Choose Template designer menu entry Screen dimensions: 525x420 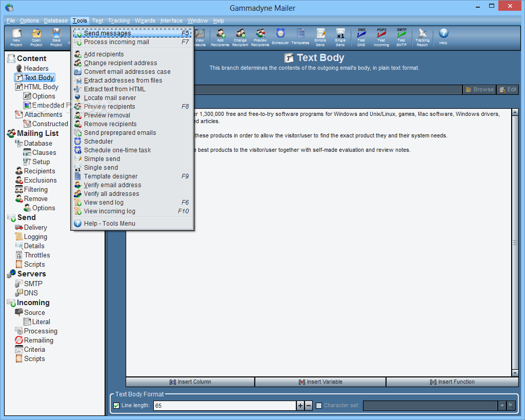132,176
